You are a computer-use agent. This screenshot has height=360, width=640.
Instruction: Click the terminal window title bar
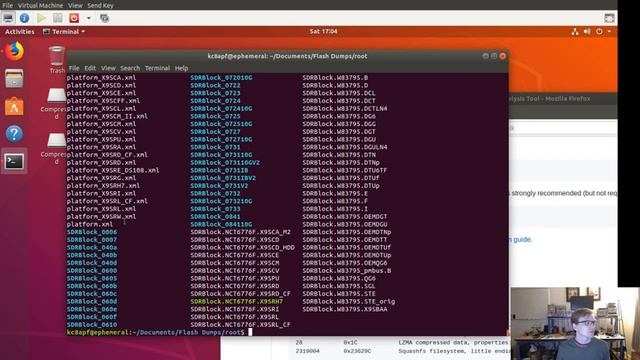[287, 56]
